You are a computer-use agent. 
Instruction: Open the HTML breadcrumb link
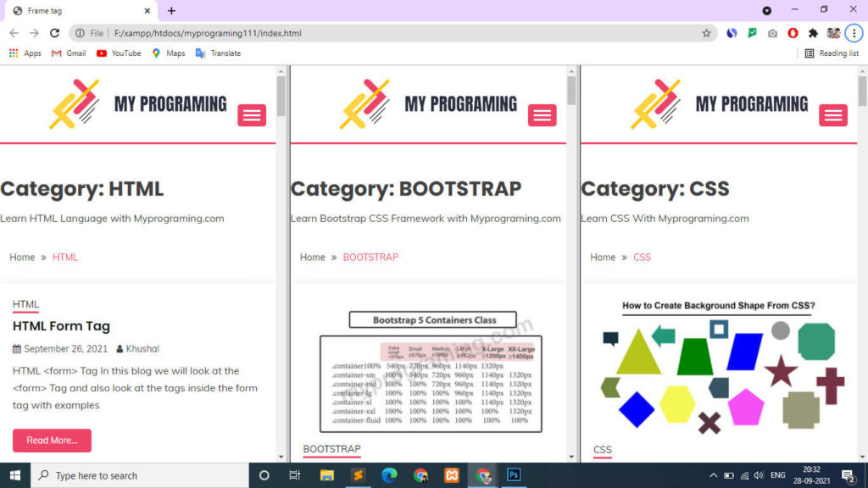(65, 257)
